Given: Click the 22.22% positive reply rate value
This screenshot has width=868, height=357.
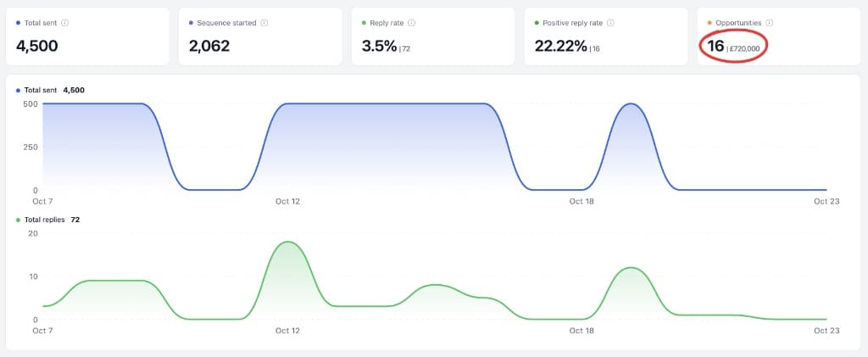Looking at the screenshot, I should pos(561,46).
